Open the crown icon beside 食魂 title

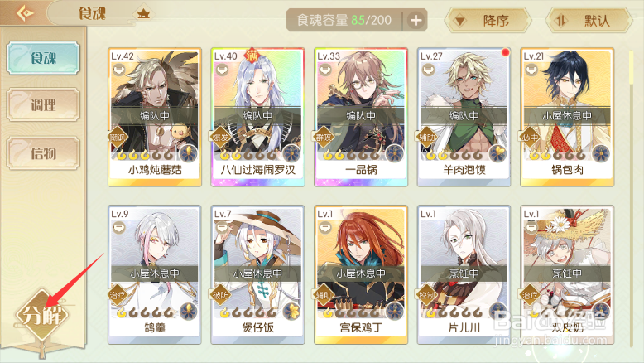[x=143, y=14]
